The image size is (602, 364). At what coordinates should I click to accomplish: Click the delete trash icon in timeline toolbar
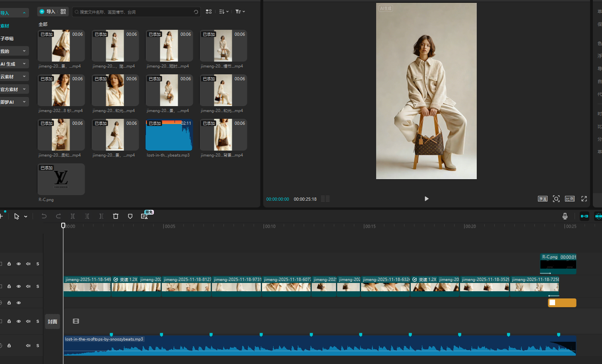coord(116,216)
